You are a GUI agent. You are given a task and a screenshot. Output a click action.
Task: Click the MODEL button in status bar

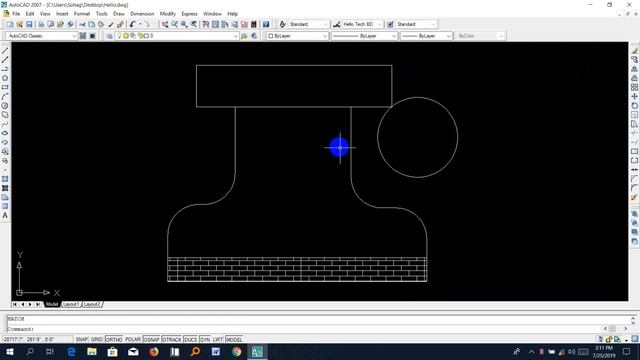pos(234,340)
